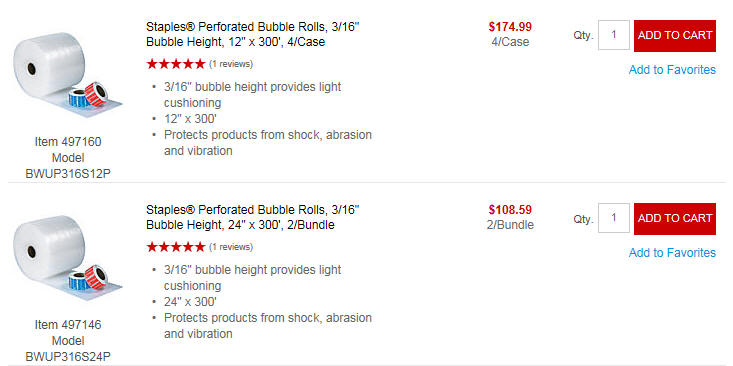This screenshot has height=366, width=733.
Task: Add the $108.59 bubble roll bundle to cart
Action: point(675,219)
